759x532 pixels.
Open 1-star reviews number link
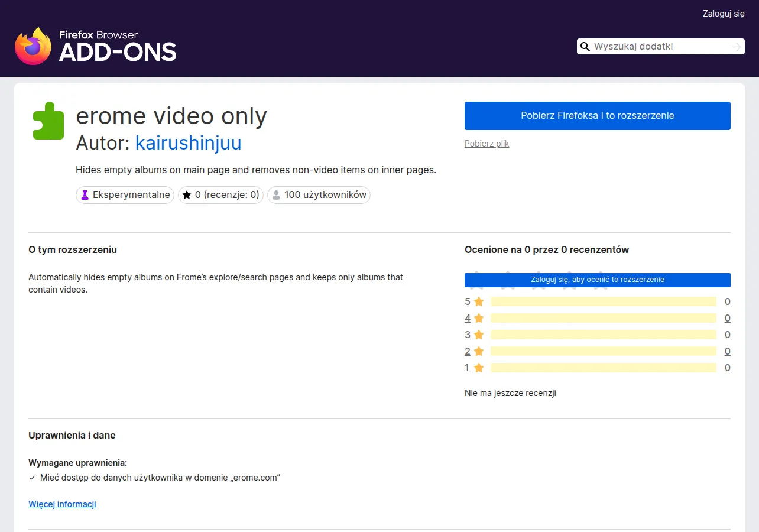[x=468, y=368]
